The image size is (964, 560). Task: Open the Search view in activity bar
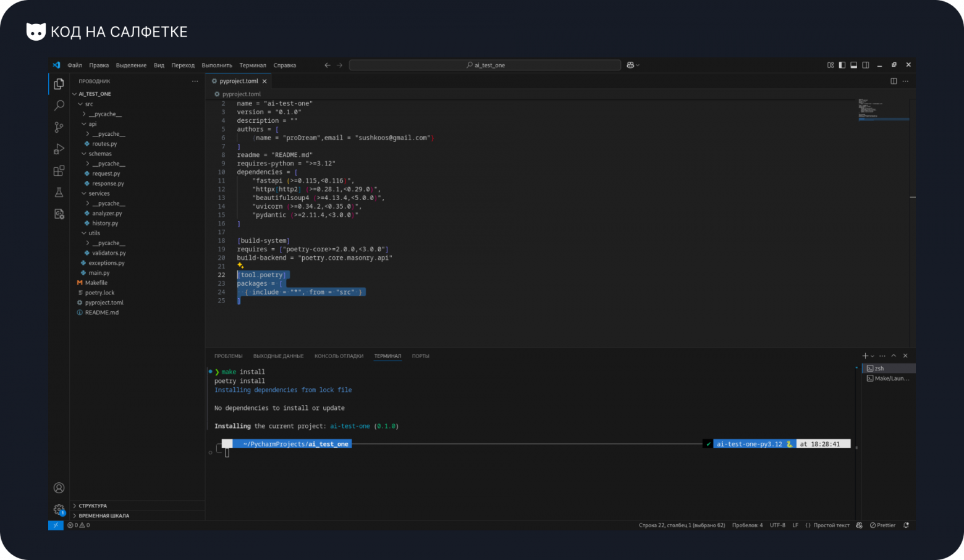[59, 106]
